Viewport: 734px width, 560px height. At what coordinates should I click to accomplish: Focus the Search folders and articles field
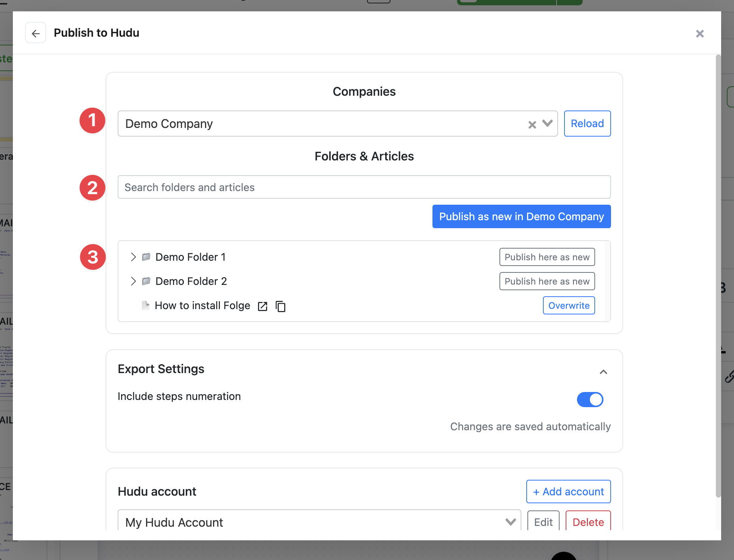(x=364, y=187)
